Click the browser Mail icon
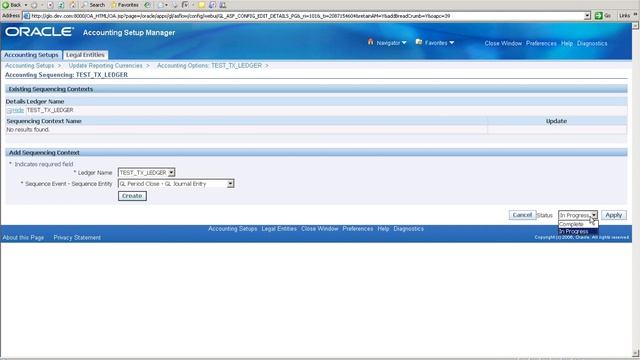 pos(161,5)
